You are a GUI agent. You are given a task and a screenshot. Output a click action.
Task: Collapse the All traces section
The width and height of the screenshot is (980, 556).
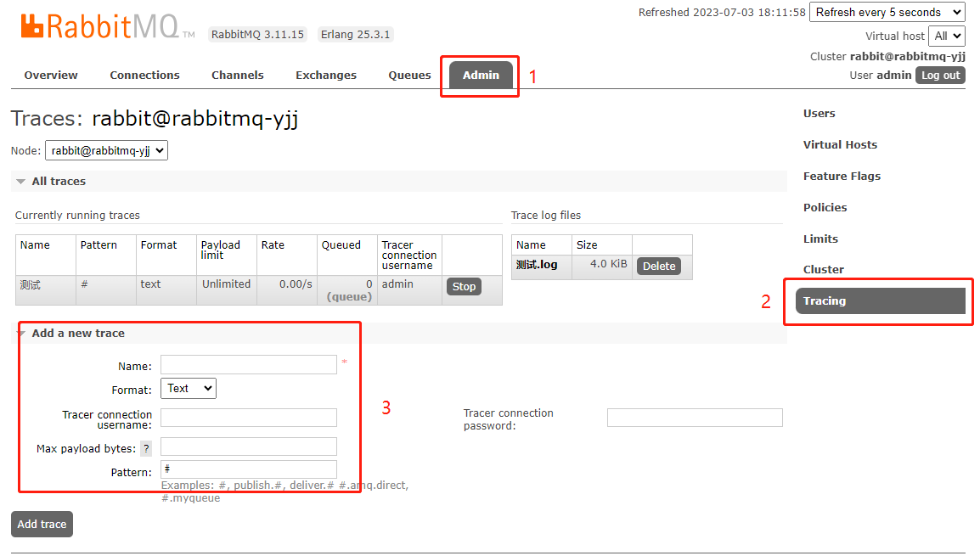pos(58,182)
